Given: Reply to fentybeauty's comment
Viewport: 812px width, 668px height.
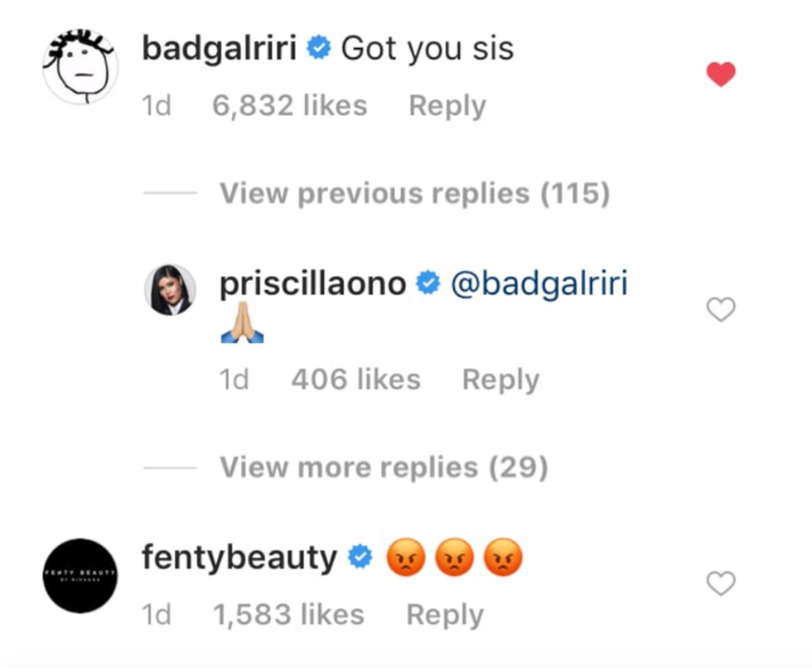Looking at the screenshot, I should pyautogui.click(x=445, y=615).
